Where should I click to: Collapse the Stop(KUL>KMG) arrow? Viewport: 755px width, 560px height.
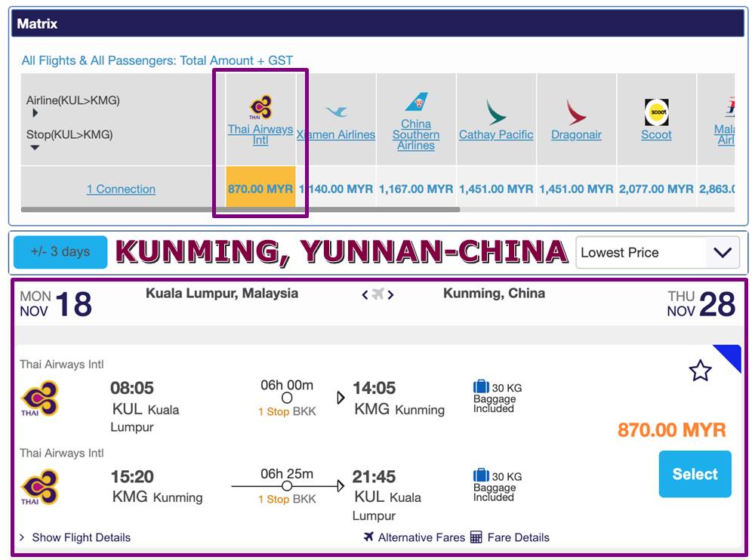pos(35,148)
